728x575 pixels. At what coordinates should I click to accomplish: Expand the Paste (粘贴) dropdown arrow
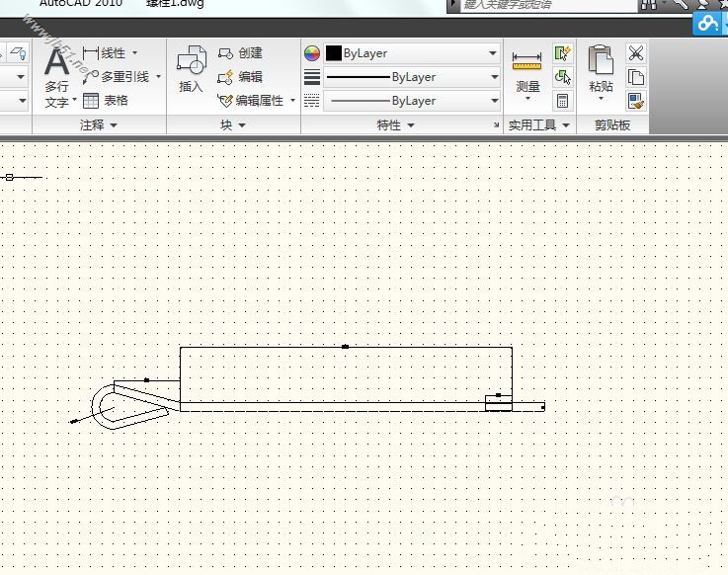601,99
